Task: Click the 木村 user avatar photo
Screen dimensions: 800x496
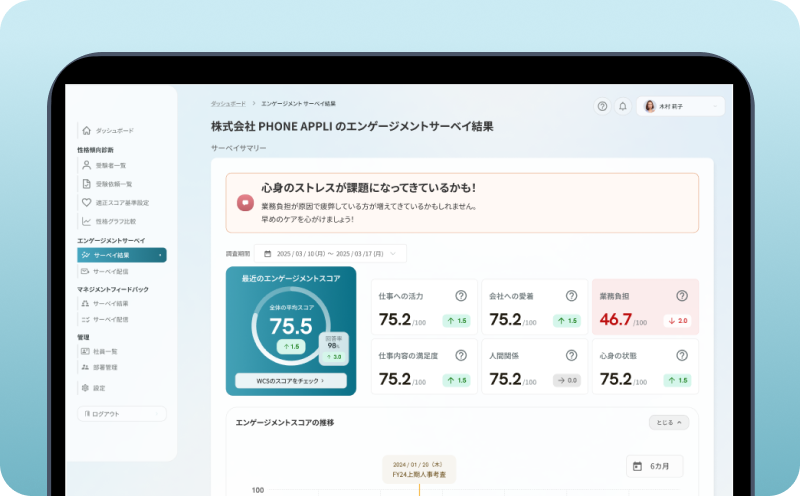Action: pyautogui.click(x=649, y=106)
